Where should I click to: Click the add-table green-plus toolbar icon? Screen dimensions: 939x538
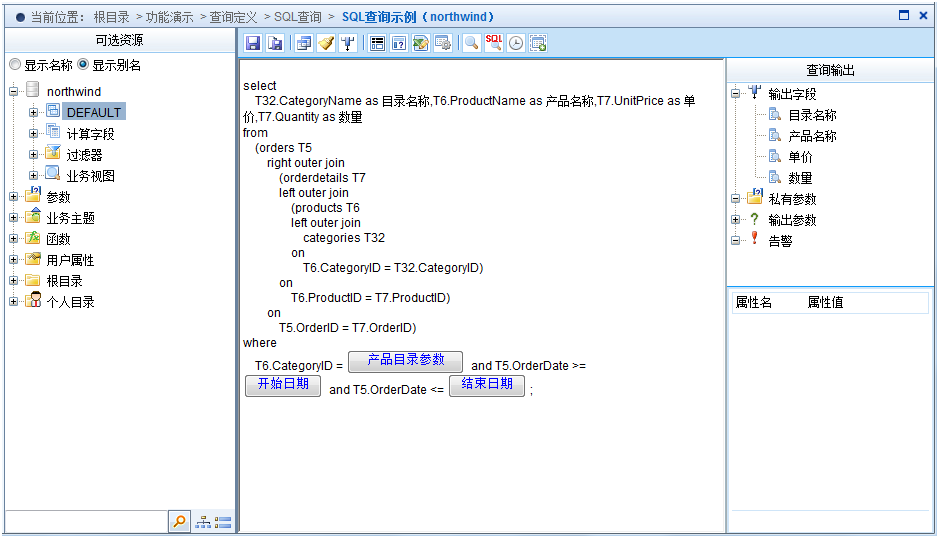(538, 43)
